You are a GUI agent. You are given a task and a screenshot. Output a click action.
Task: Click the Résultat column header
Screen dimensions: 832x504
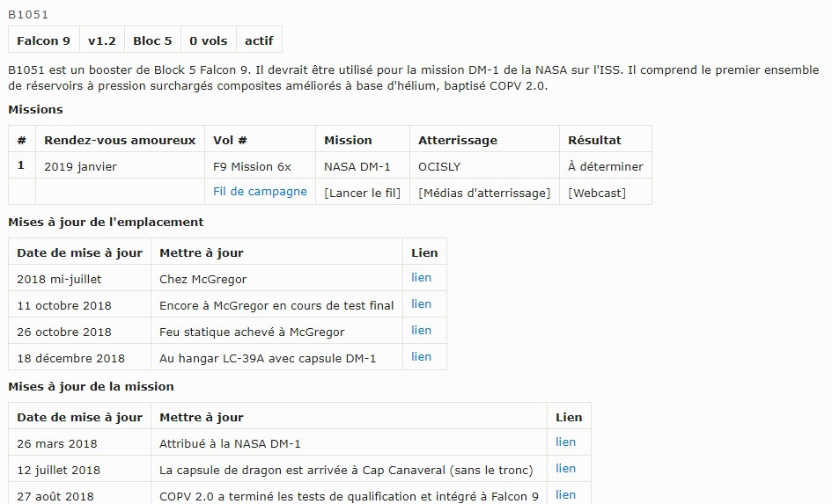point(594,140)
